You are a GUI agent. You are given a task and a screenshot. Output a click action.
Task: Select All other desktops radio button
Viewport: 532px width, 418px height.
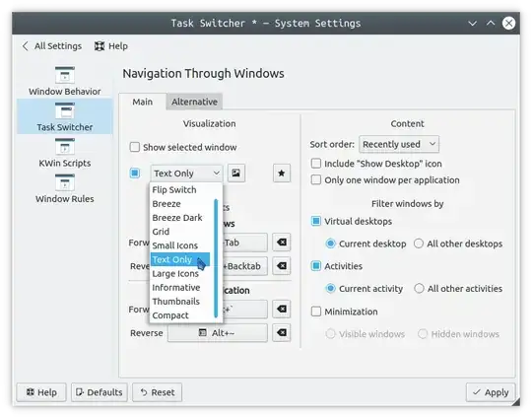(x=419, y=244)
